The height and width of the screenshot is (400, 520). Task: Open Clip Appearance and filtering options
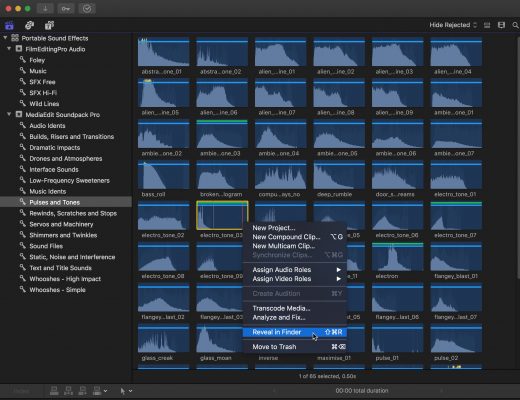pyautogui.click(x=501, y=25)
